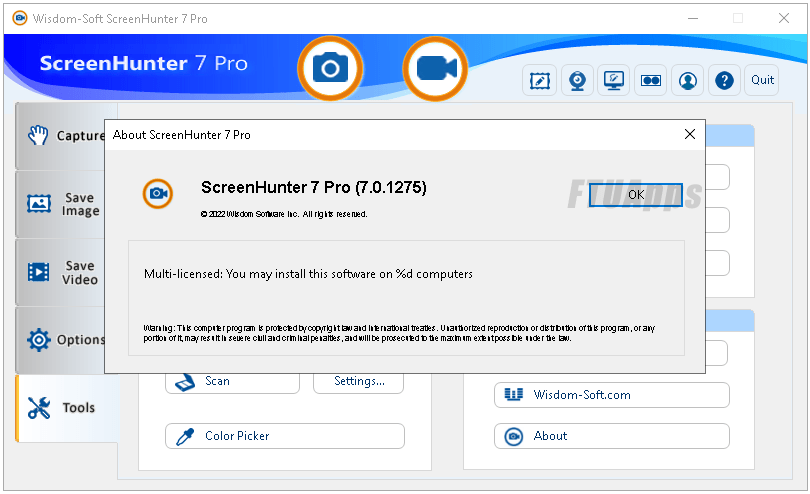Open the image editor toolbar icon
This screenshot has height=494, width=810.
coord(539,80)
